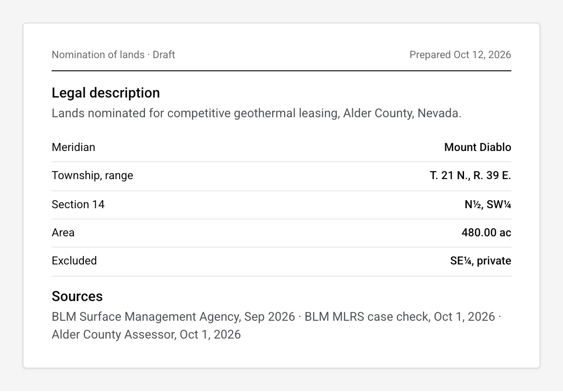Click the 'Legal description' heading
The image size is (563, 392).
point(106,93)
